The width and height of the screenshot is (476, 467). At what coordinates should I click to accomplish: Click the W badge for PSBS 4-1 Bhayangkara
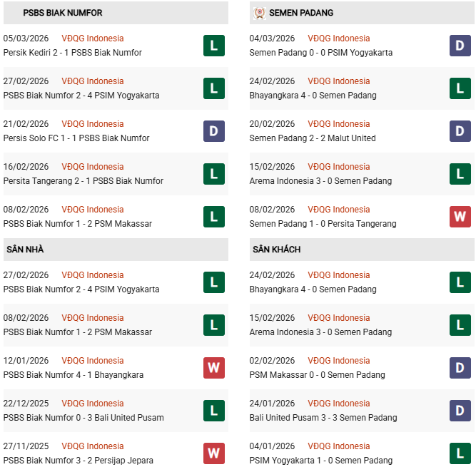213,368
